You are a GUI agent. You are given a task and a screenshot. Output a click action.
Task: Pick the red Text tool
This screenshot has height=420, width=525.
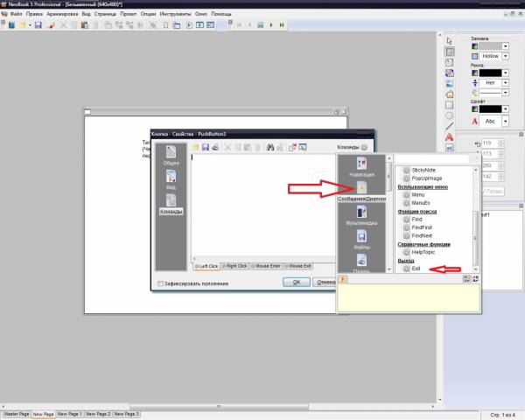450,137
